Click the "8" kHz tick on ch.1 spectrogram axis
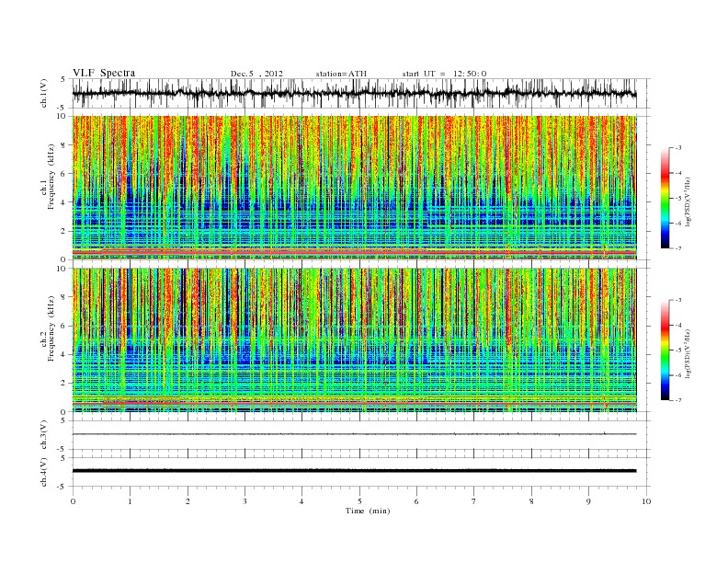 click(64, 145)
